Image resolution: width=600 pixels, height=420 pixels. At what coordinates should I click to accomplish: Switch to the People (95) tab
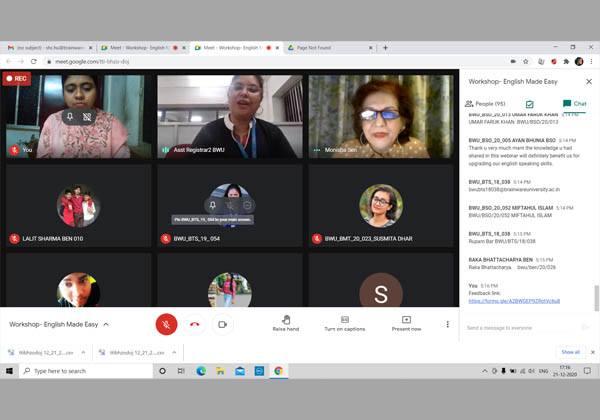pyautogui.click(x=484, y=103)
